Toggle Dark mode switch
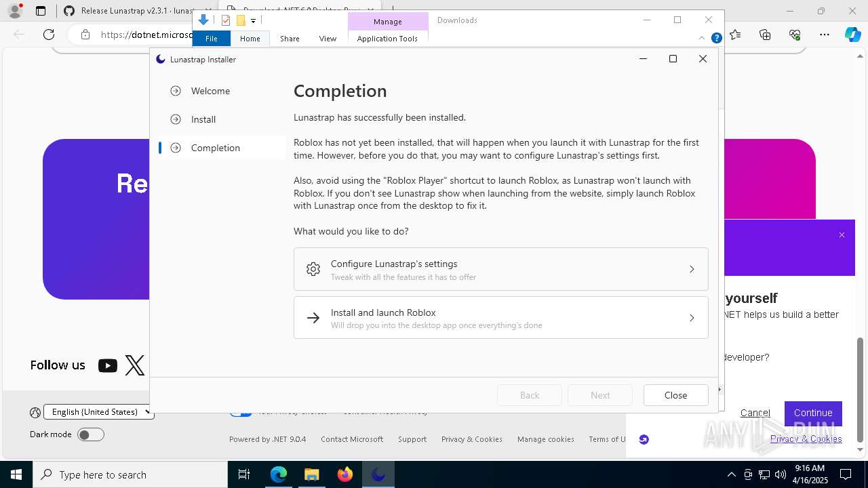The width and height of the screenshot is (868, 488). [x=90, y=434]
